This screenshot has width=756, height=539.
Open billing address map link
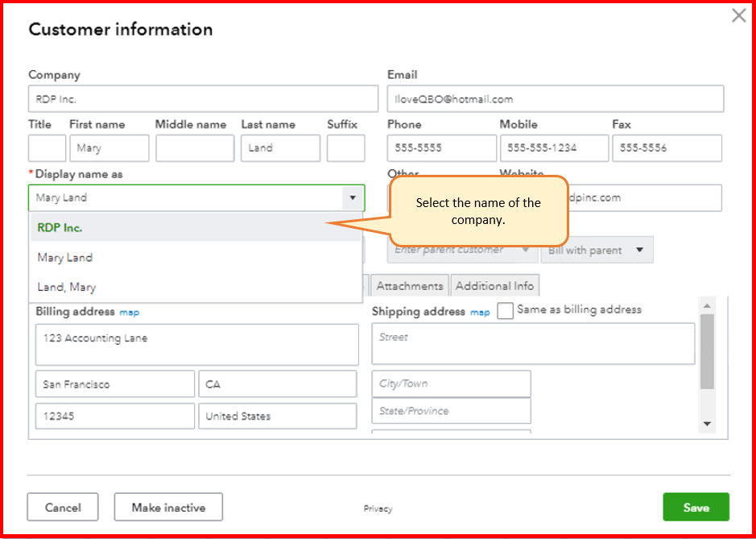(130, 312)
